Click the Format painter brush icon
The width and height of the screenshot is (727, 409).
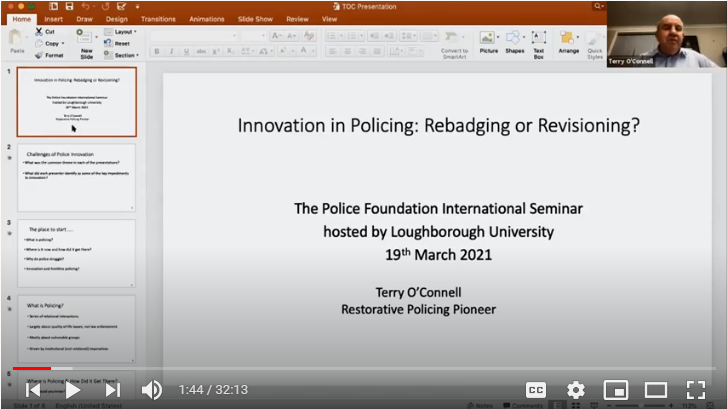tap(39, 55)
